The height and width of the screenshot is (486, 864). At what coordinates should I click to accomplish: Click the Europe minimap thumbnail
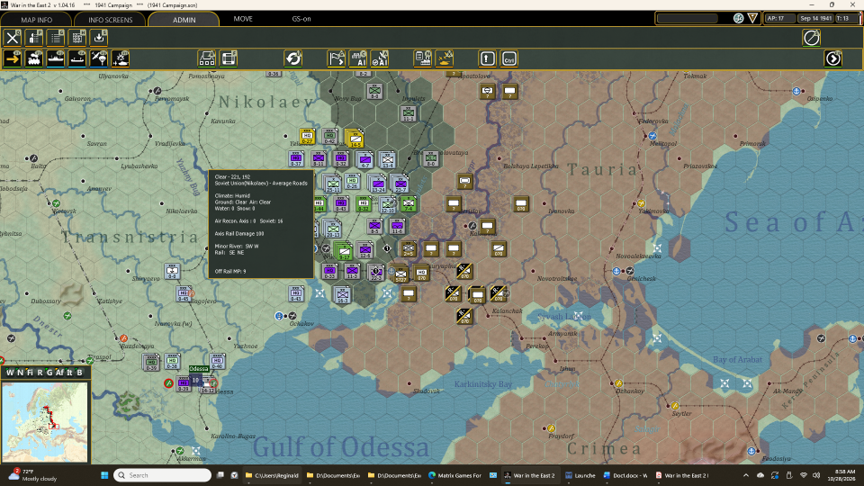coord(45,422)
